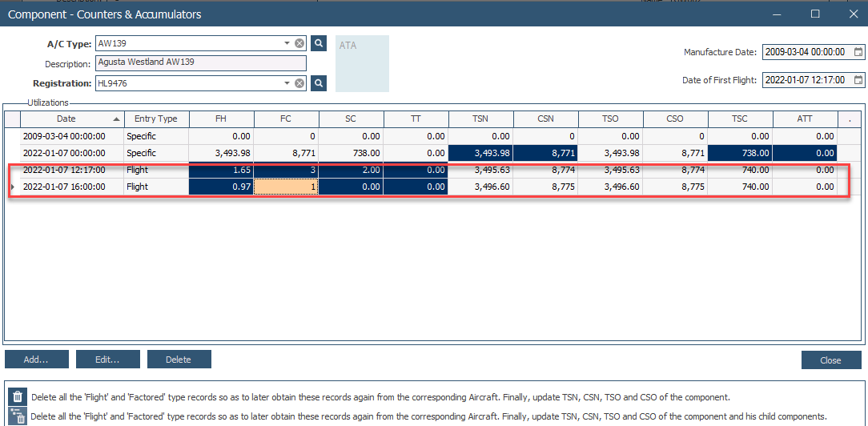
Task: Click the trash icon to delete Flight records
Action: click(18, 397)
